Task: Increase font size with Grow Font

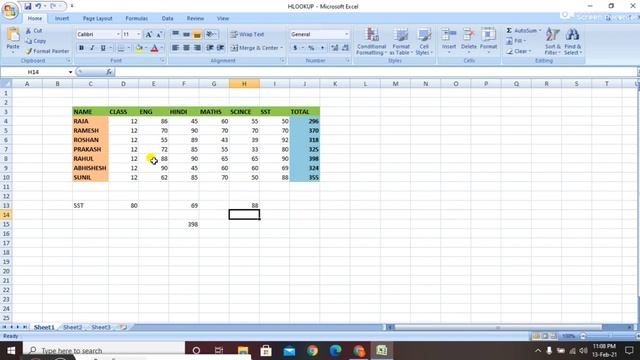Action: [149, 35]
